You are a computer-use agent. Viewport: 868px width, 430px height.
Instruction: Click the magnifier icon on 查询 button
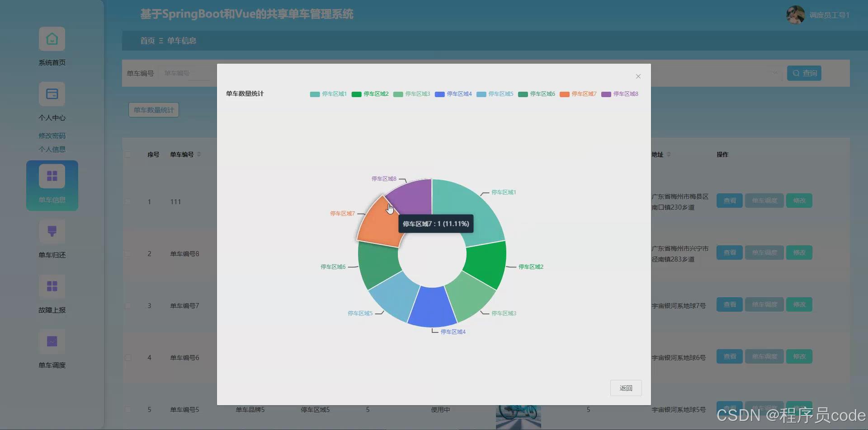(797, 73)
